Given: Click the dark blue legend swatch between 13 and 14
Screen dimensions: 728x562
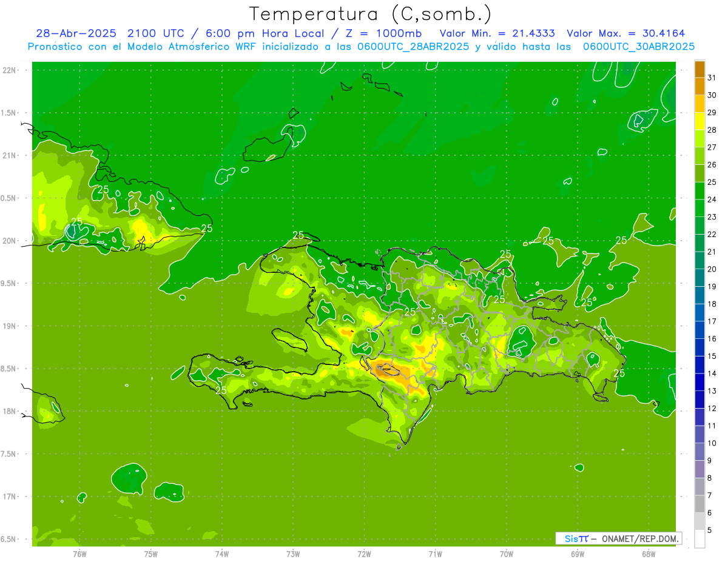Looking at the screenshot, I should pyautogui.click(x=700, y=382).
